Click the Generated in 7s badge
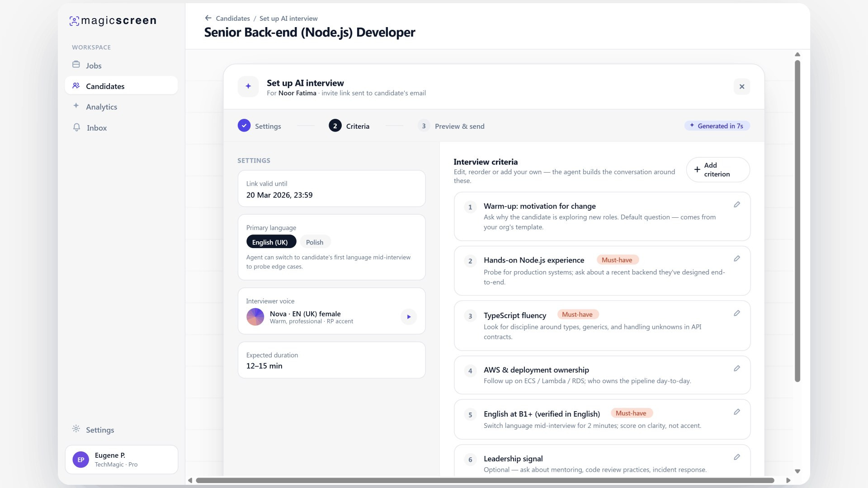868x488 pixels. click(717, 126)
